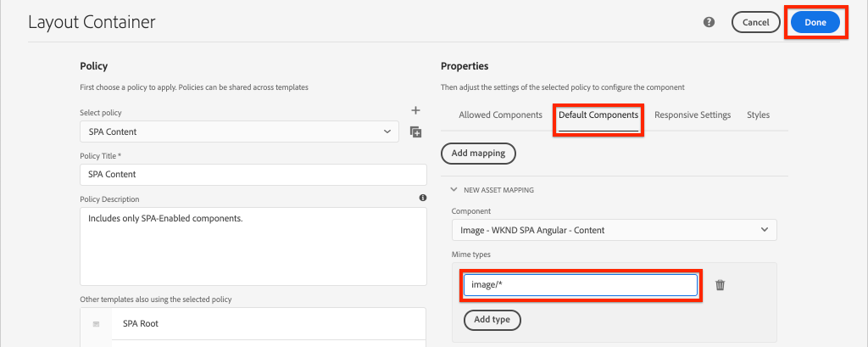This screenshot has height=347, width=868.
Task: Click into the Policy Description text area
Action: pos(253,246)
